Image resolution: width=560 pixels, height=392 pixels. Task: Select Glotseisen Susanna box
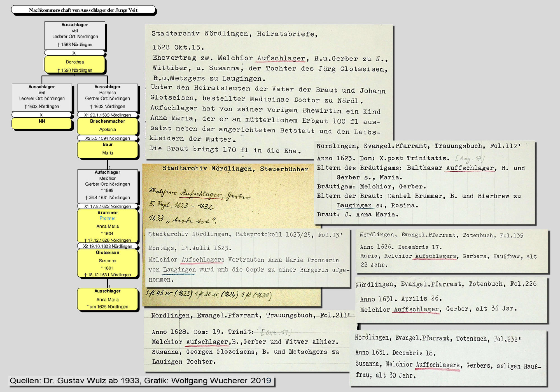(108, 263)
